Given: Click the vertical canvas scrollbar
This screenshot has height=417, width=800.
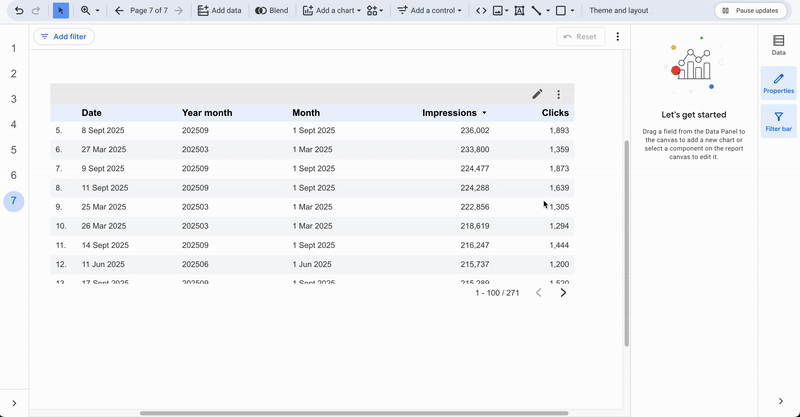Looking at the screenshot, I should click(627, 243).
